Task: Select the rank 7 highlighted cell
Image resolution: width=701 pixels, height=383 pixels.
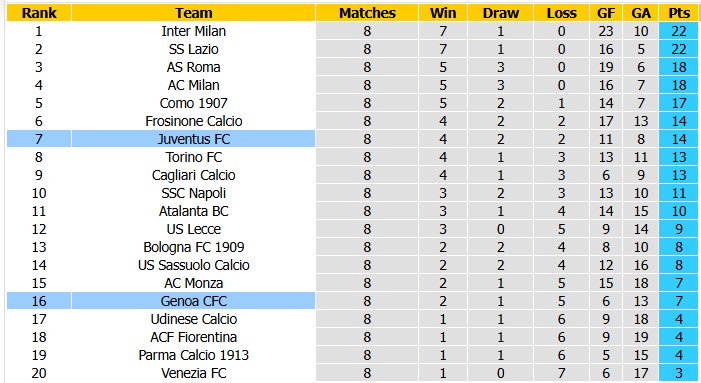Action: tap(39, 139)
